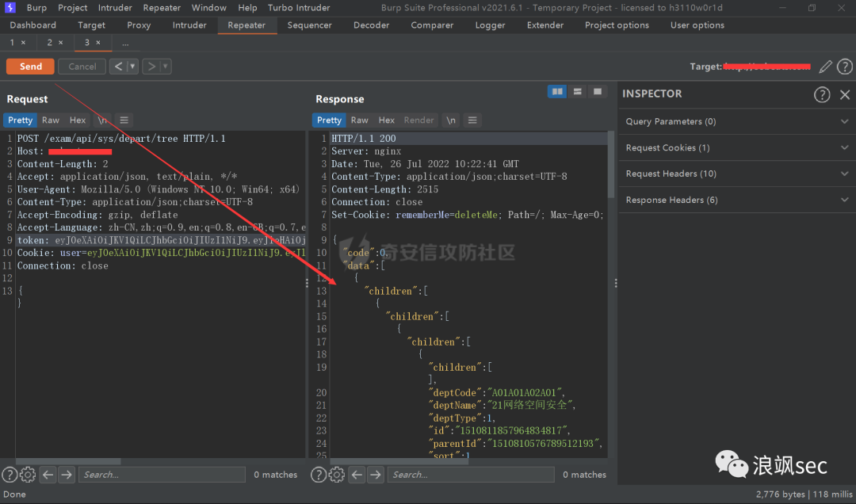Viewport: 856px width, 504px height.
Task: Select Response Pretty view
Action: click(329, 120)
